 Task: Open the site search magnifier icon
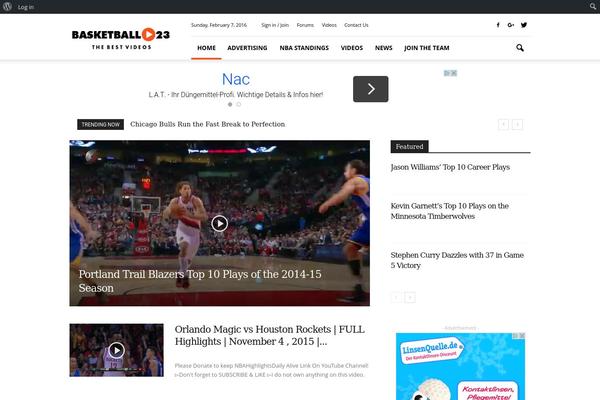click(x=520, y=48)
